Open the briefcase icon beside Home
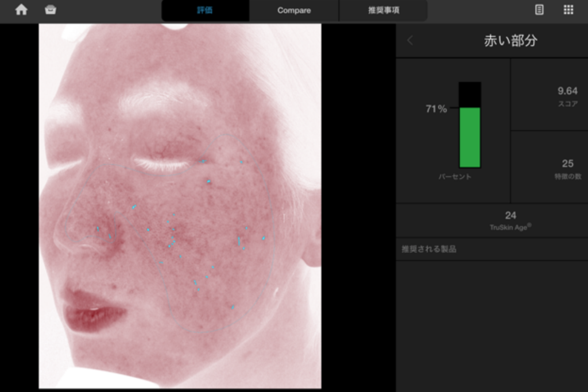 click(51, 10)
